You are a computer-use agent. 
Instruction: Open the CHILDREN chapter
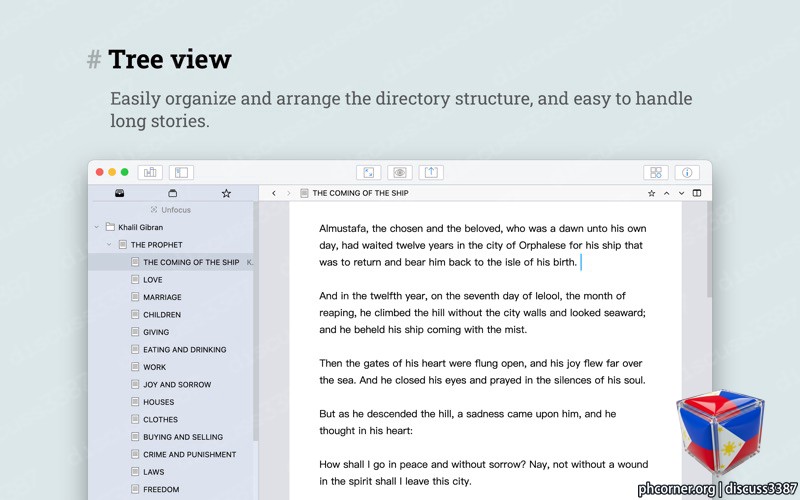pos(162,315)
